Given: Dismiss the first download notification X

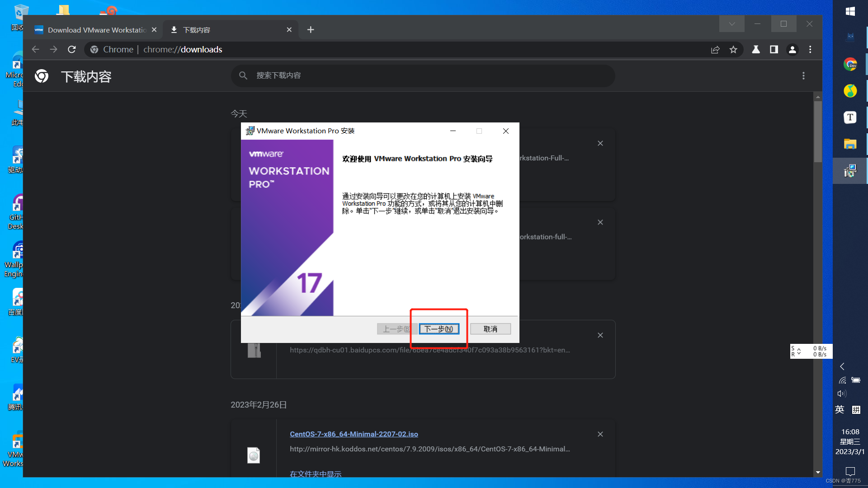Looking at the screenshot, I should pyautogui.click(x=600, y=143).
